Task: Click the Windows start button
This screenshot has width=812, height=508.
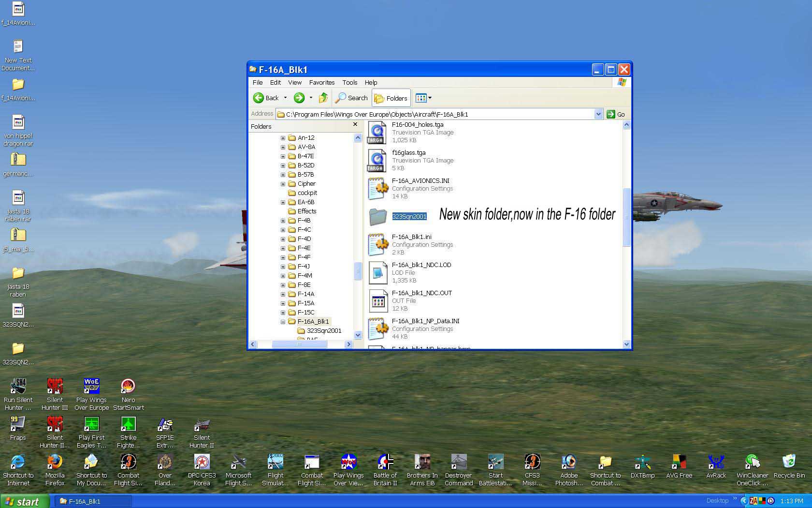Action: coord(24,501)
